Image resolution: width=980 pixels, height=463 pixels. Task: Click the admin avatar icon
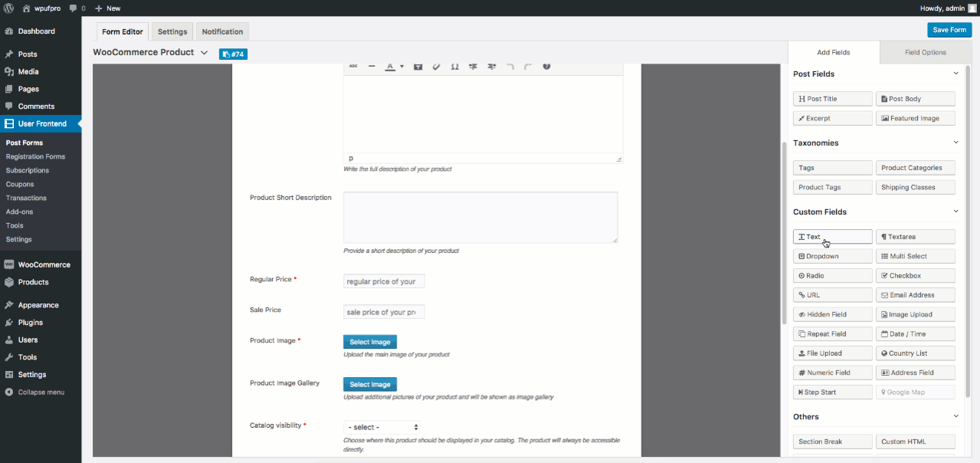[972, 8]
